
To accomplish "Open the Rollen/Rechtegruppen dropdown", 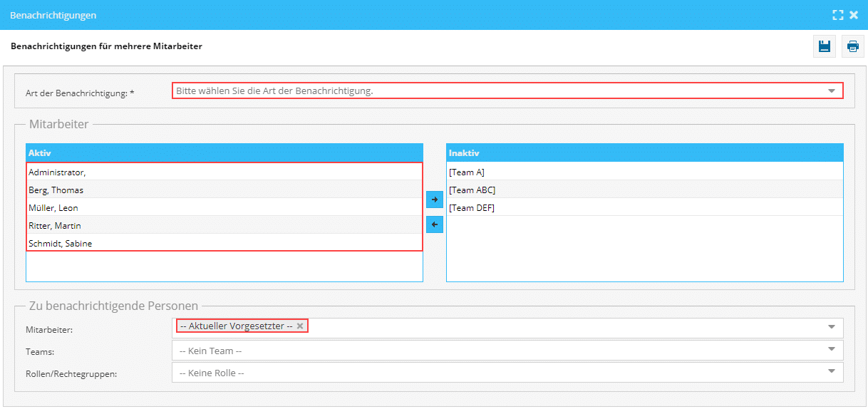I will click(x=831, y=371).
